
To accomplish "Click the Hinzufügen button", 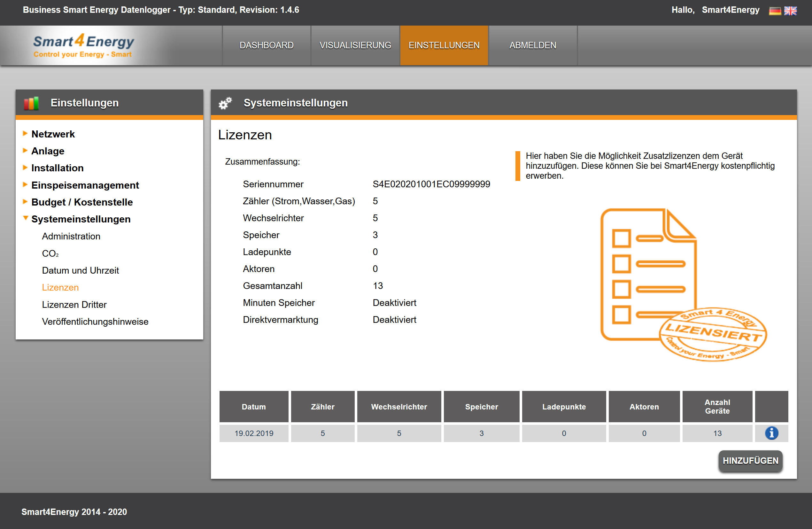I will (x=750, y=461).
